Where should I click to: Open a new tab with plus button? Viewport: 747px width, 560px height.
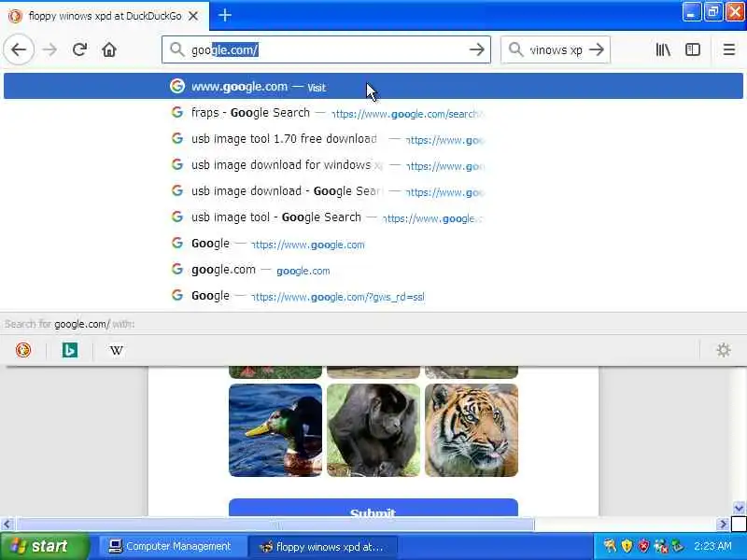225,15
